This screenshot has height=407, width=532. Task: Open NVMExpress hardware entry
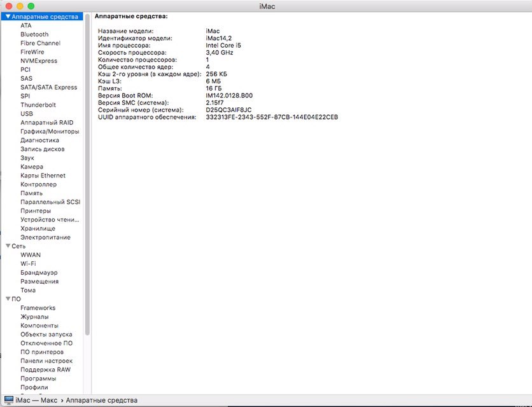pos(39,60)
